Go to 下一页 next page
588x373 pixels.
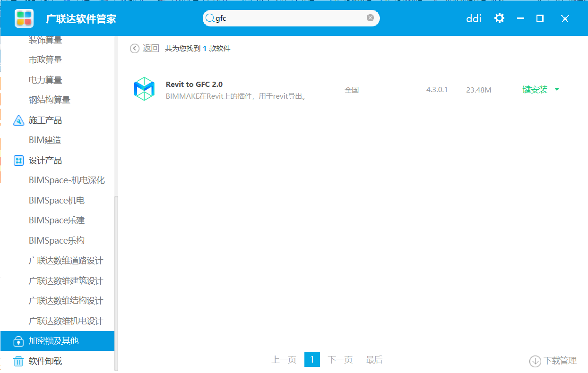click(340, 360)
